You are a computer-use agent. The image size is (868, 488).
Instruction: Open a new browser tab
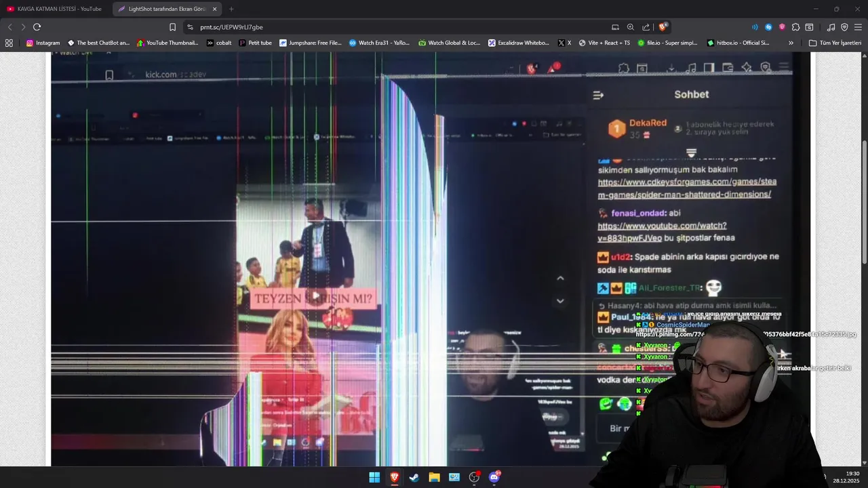pyautogui.click(x=231, y=9)
